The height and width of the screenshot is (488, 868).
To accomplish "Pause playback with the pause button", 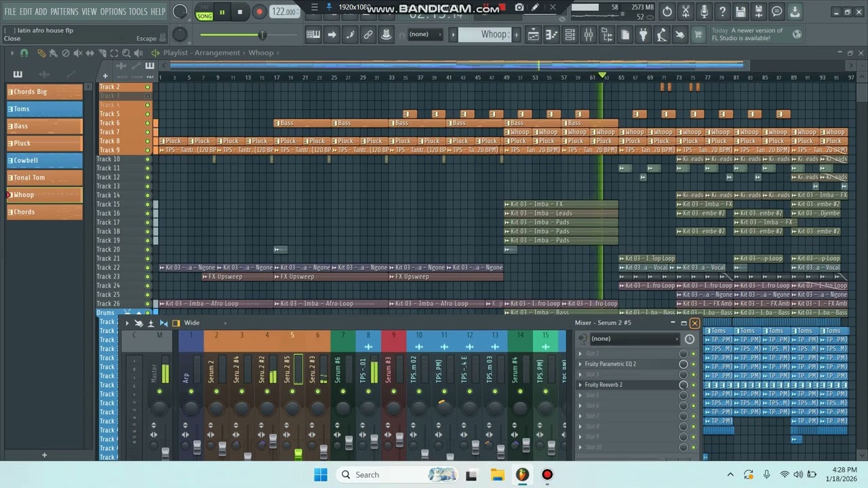I will pyautogui.click(x=222, y=12).
